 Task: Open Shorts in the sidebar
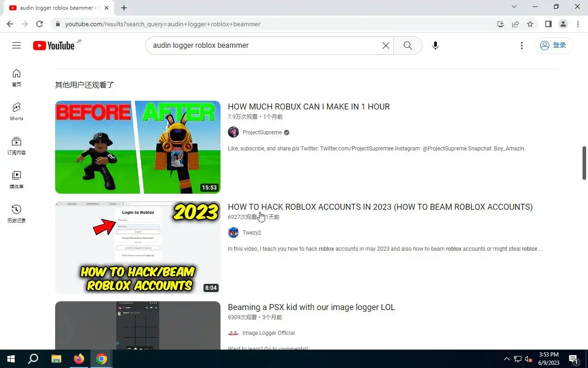tap(17, 112)
